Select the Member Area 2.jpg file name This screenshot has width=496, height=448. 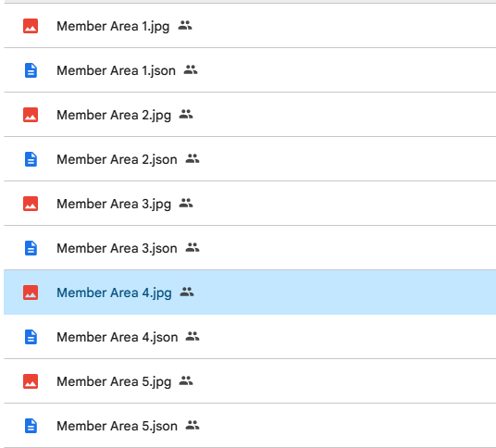pos(114,115)
